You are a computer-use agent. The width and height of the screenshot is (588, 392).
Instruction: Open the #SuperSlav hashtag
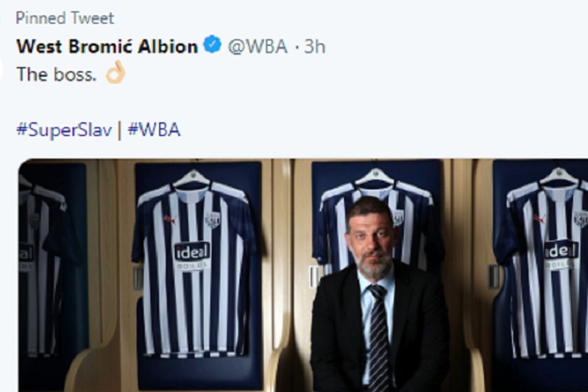(x=64, y=130)
